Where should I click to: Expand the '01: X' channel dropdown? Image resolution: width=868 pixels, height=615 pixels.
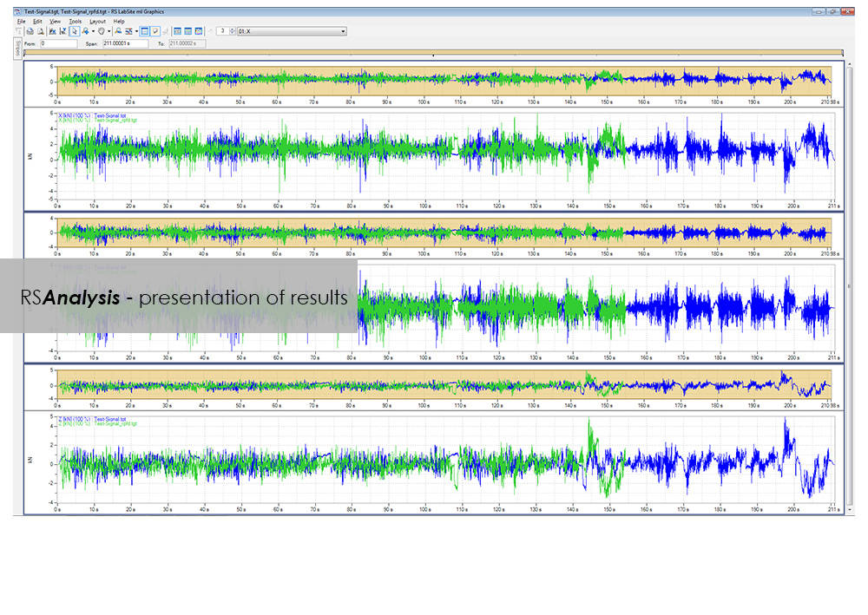[343, 31]
